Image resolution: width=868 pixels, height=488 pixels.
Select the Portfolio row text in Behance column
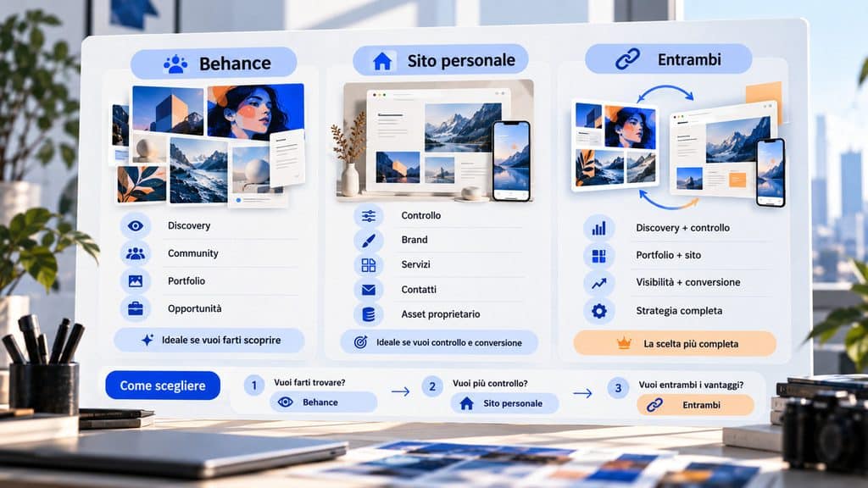pyautogui.click(x=186, y=281)
